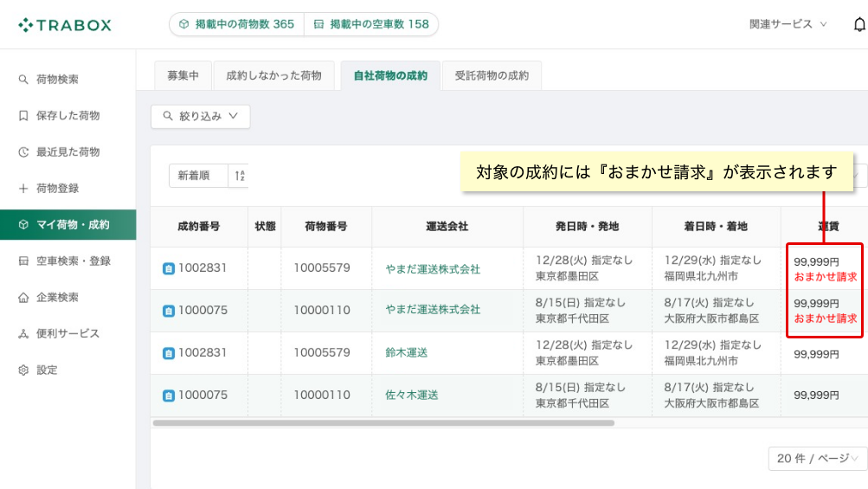This screenshot has height=489, width=868.
Task: Open 保存した荷物 bookmark item
Action: coord(68,116)
